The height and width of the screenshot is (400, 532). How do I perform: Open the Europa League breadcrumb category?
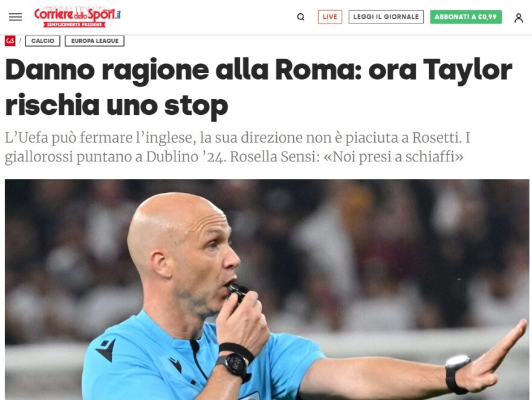point(95,40)
